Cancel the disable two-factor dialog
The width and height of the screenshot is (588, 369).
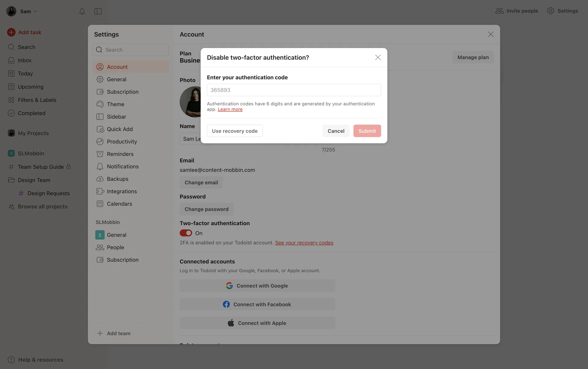pos(336,131)
